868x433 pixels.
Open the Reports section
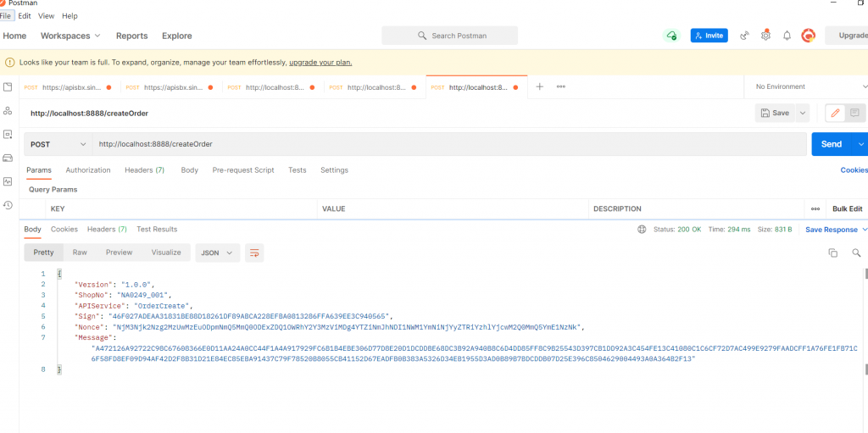(x=131, y=36)
